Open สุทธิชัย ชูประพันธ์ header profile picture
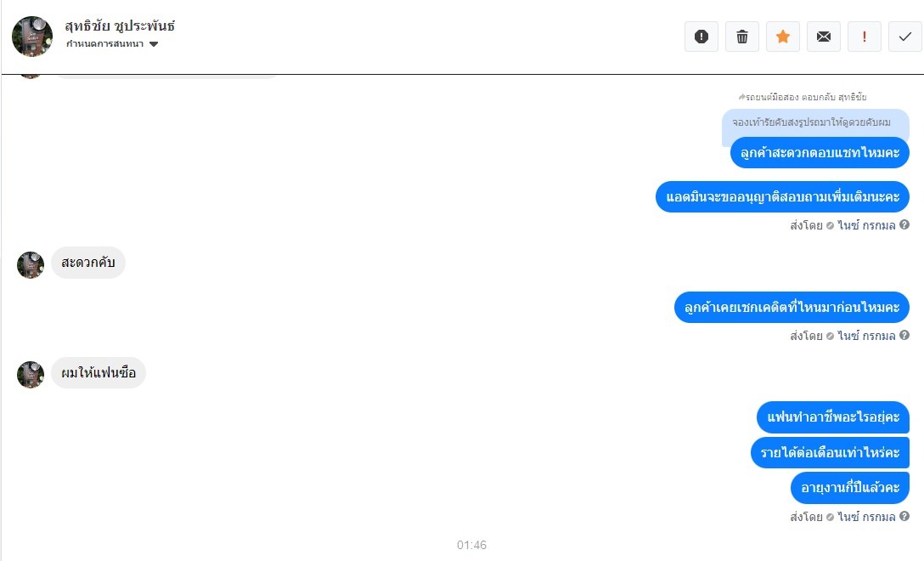Viewport: 924px width, 561px height. pyautogui.click(x=32, y=37)
